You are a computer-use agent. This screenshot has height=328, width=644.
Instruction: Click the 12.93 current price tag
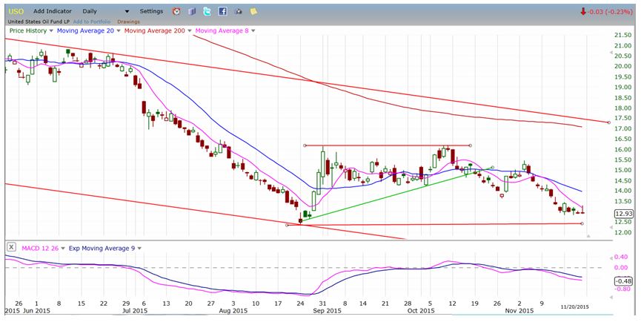pos(624,214)
